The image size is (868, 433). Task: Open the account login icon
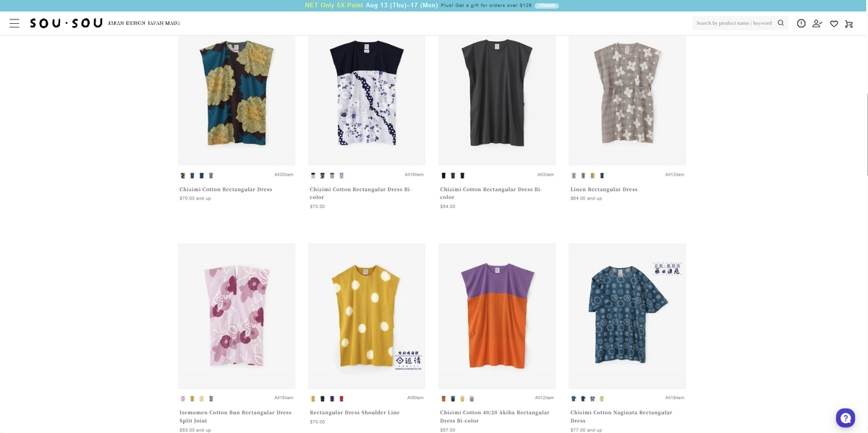[817, 23]
